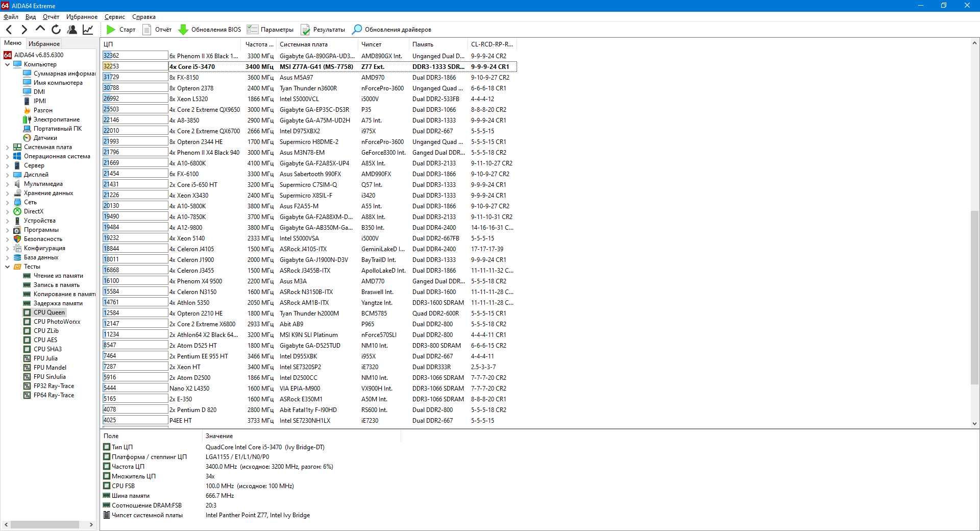Open the graph chart icon in the toolbar
Viewport: 980px width, 531px height.
pos(88,30)
